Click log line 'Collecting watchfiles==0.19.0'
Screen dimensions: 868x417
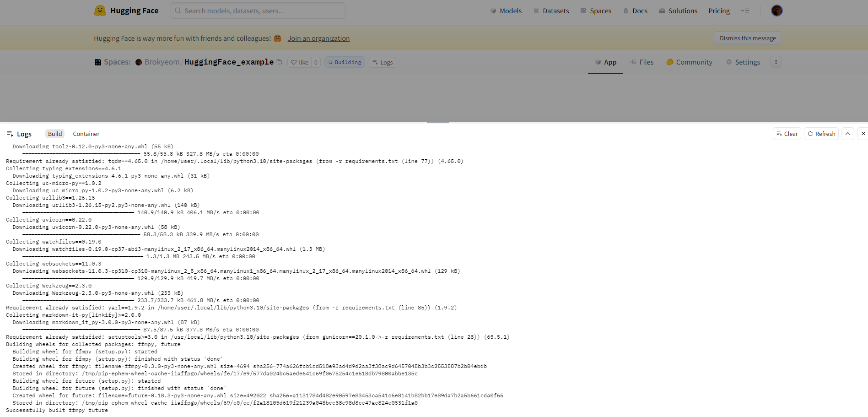pyautogui.click(x=54, y=242)
